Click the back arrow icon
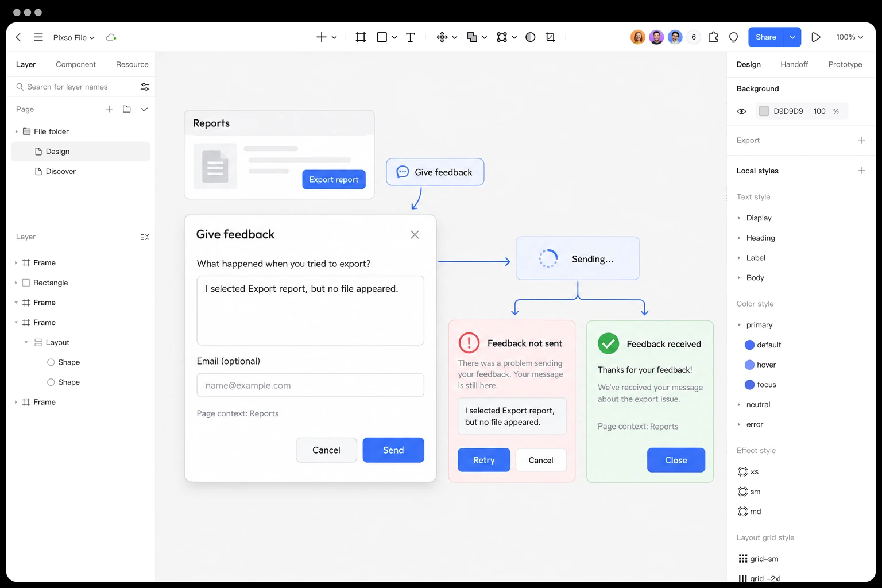The image size is (882, 588). [18, 37]
